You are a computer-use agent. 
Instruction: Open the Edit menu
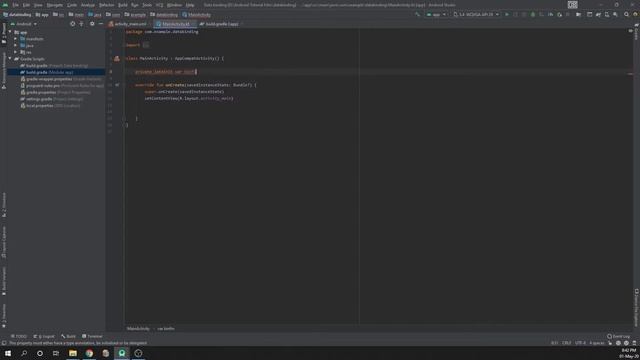(26, 5)
